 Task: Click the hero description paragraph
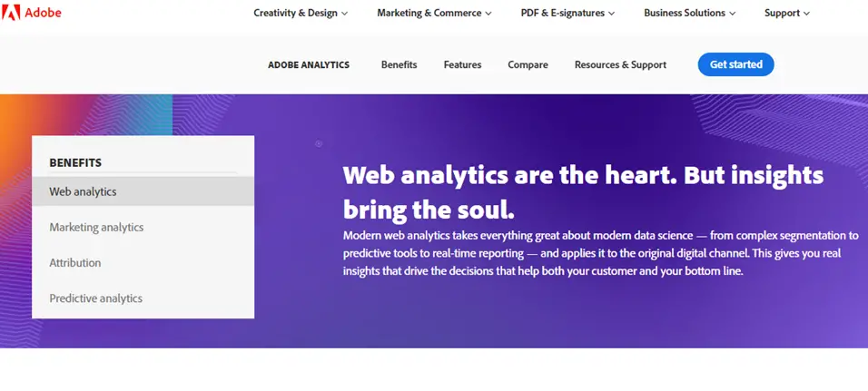point(600,253)
